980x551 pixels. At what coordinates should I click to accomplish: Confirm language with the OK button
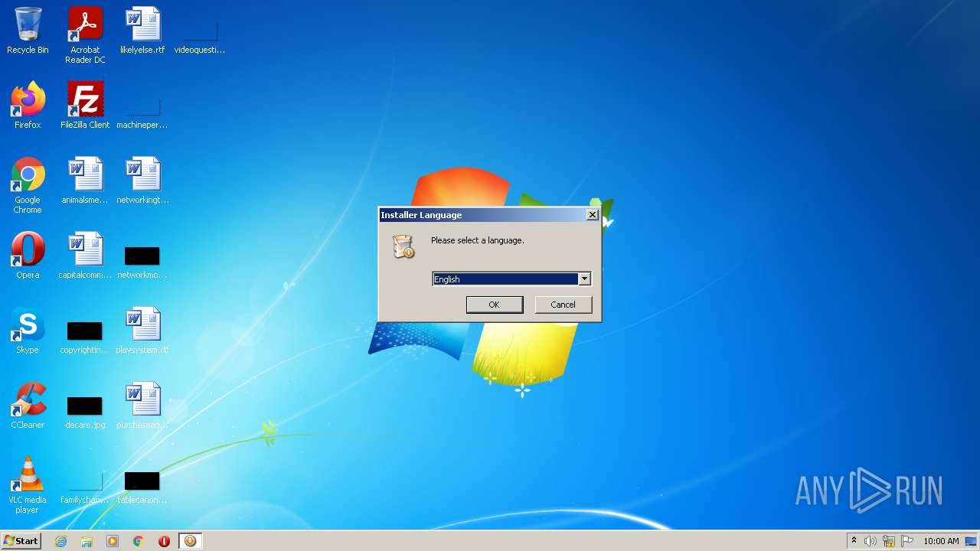click(495, 305)
